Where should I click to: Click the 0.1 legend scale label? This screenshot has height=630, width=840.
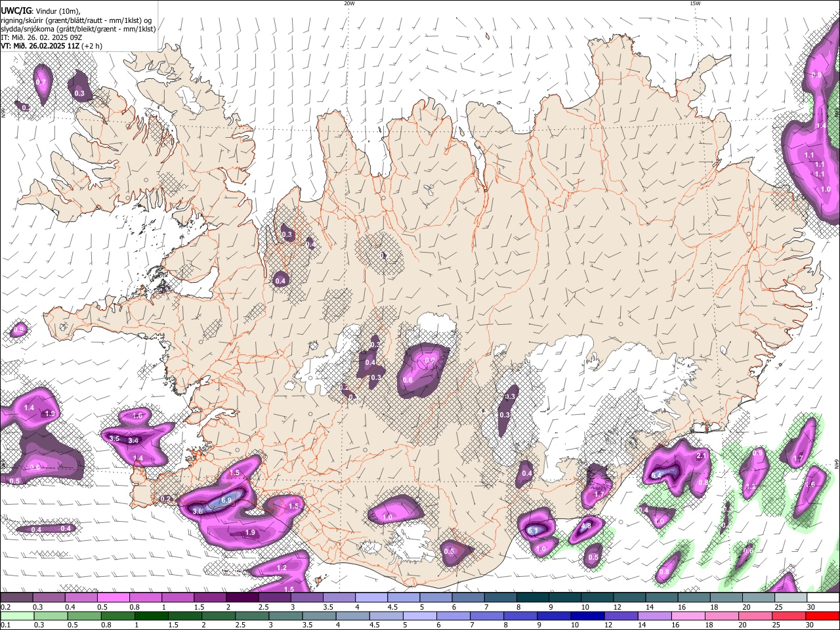[5, 625]
